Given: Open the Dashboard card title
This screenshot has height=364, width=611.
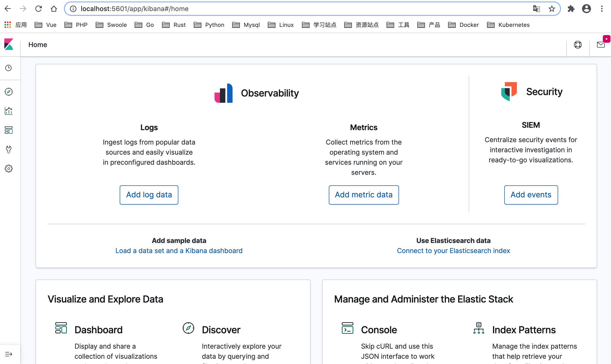Looking at the screenshot, I should click(x=99, y=330).
